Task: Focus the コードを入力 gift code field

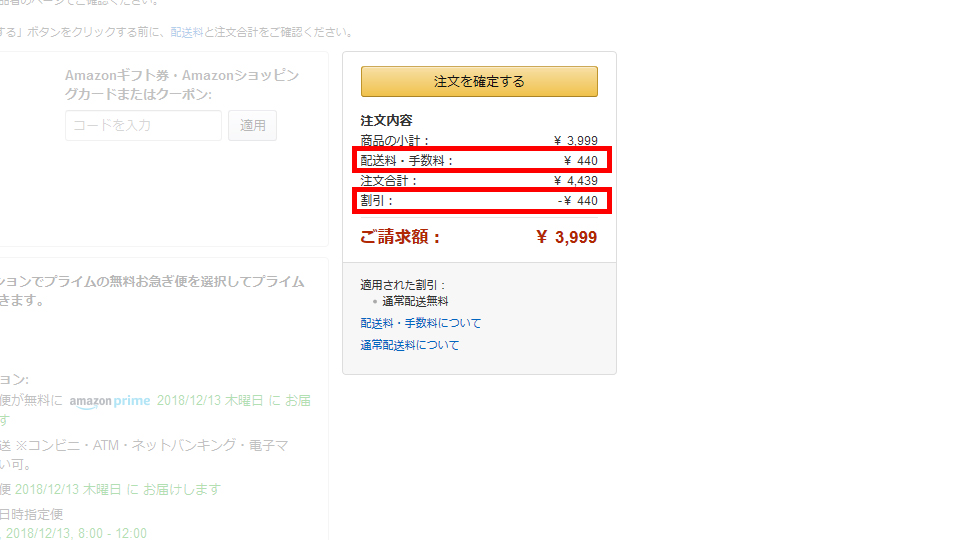Action: pyautogui.click(x=143, y=126)
